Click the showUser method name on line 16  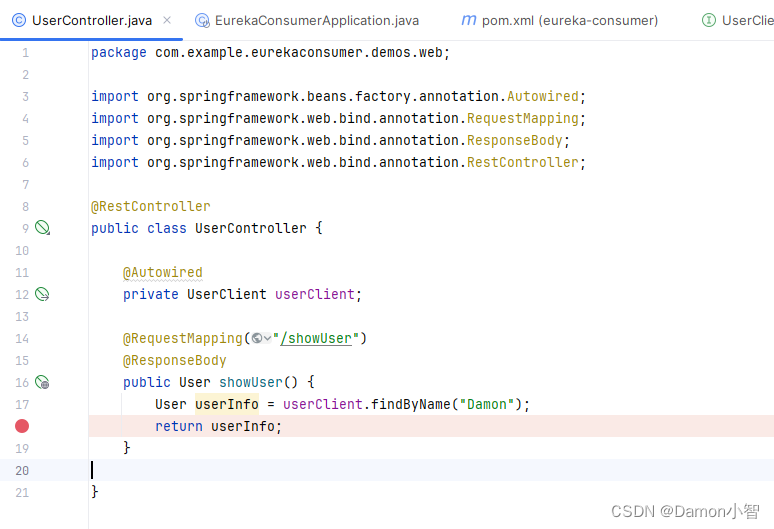pos(251,382)
